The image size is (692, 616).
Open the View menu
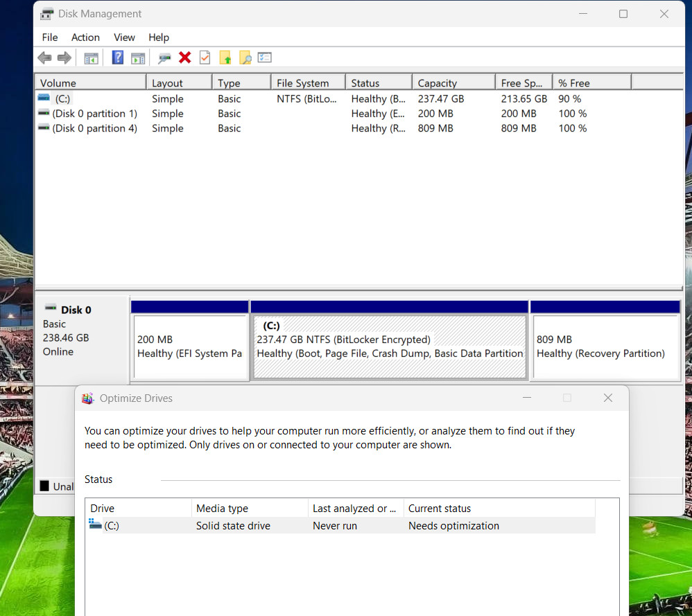pos(124,37)
